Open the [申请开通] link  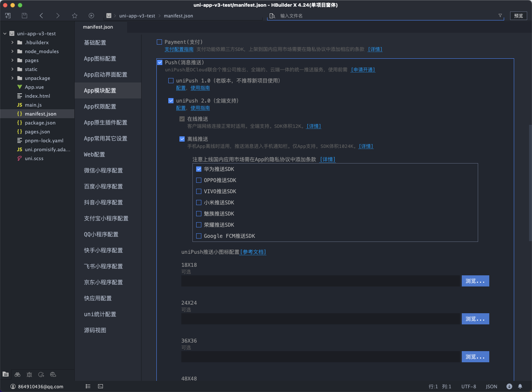point(363,70)
